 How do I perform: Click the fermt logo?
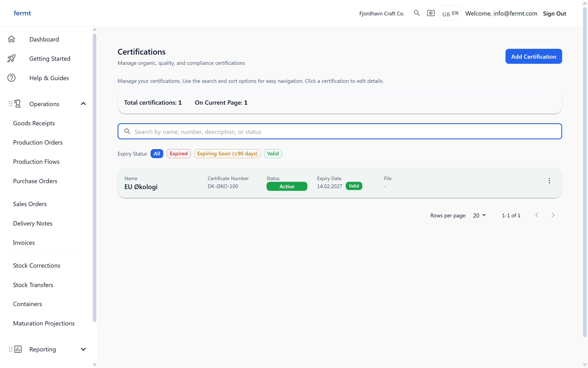pos(22,13)
